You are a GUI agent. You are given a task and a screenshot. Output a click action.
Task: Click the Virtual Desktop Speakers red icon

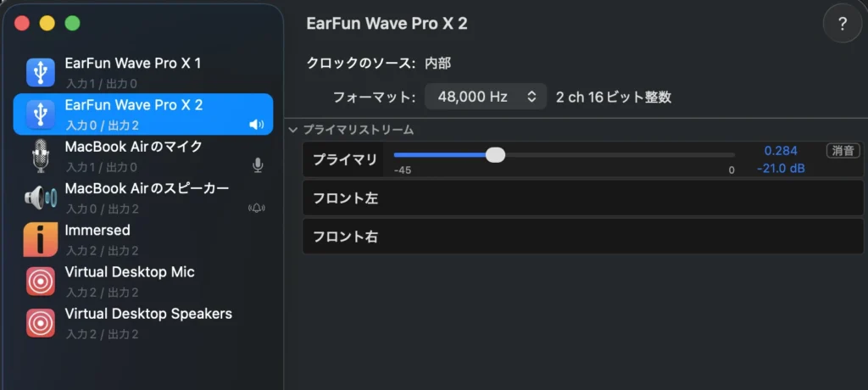tap(41, 324)
